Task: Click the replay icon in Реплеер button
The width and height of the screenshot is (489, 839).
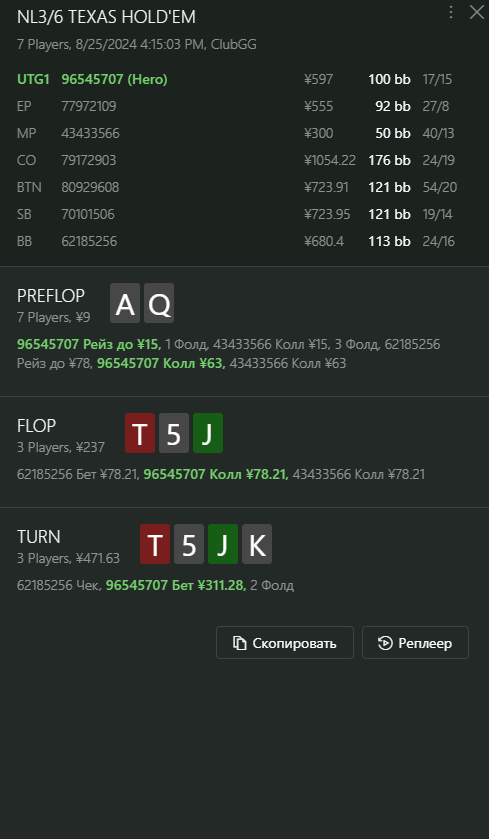Action: coord(385,643)
